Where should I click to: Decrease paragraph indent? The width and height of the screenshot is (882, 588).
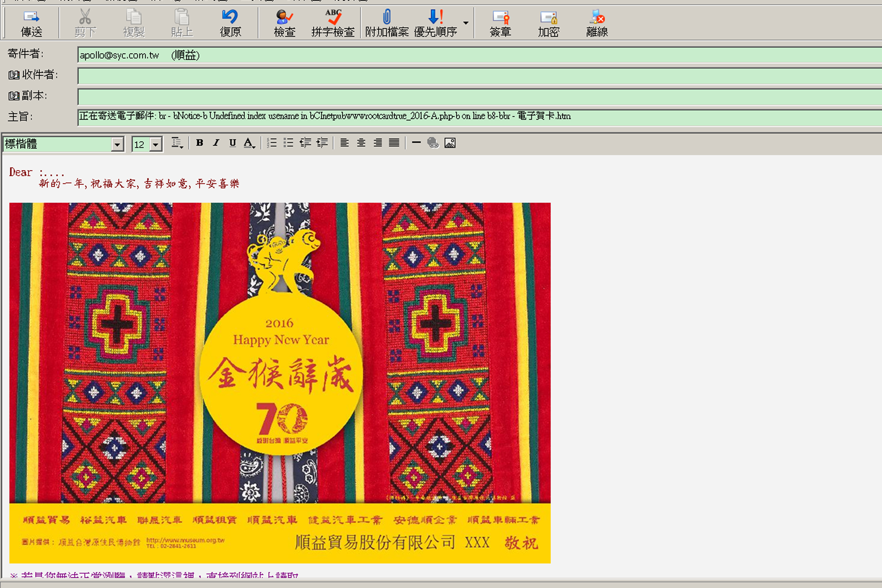[305, 143]
